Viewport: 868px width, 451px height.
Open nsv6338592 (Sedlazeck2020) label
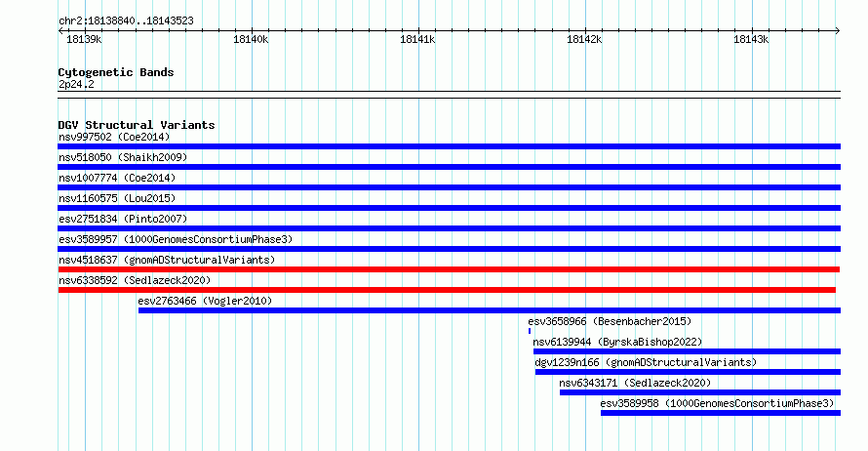(x=135, y=280)
